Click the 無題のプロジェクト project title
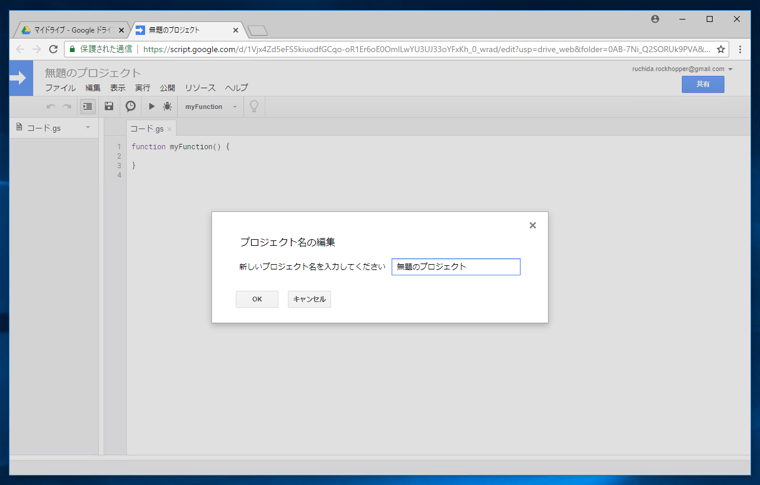Image resolution: width=760 pixels, height=485 pixels. pyautogui.click(x=93, y=73)
